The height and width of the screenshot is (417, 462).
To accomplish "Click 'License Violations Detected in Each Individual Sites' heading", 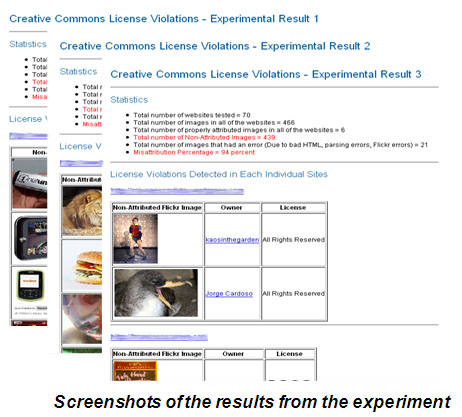I will click(219, 174).
